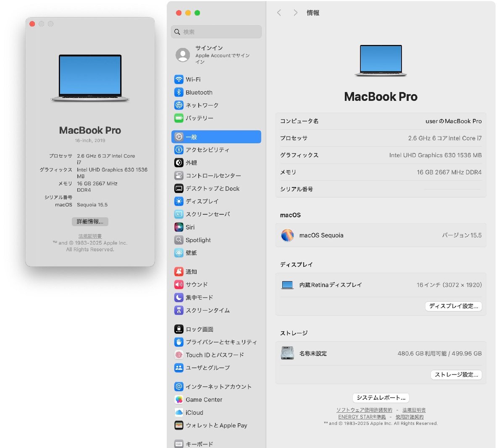504x448 pixels.
Task: Select the Bluetooth icon in the sidebar
Action: tap(179, 92)
